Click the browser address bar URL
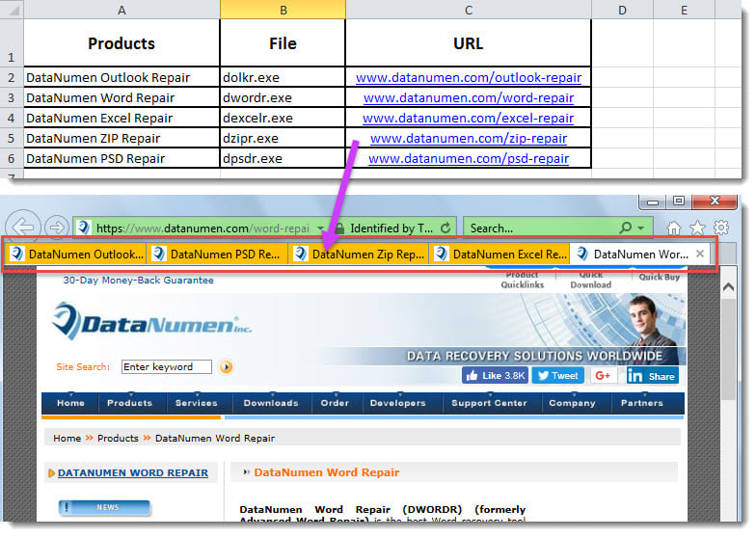The image size is (756, 537). [202, 228]
